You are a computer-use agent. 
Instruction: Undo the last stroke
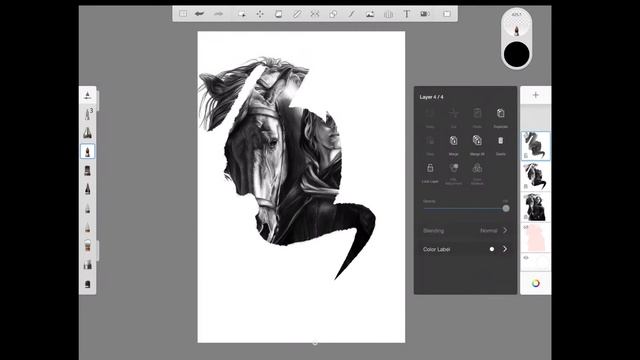pyautogui.click(x=200, y=14)
